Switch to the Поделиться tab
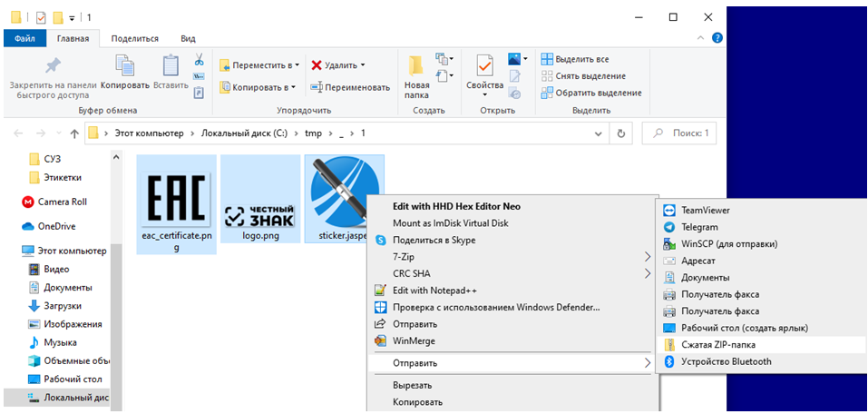Image resolution: width=868 pixels, height=414 pixels. click(134, 39)
